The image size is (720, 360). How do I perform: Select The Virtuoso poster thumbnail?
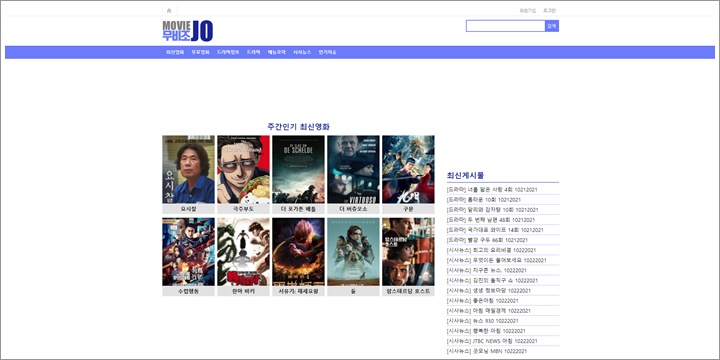pyautogui.click(x=353, y=169)
